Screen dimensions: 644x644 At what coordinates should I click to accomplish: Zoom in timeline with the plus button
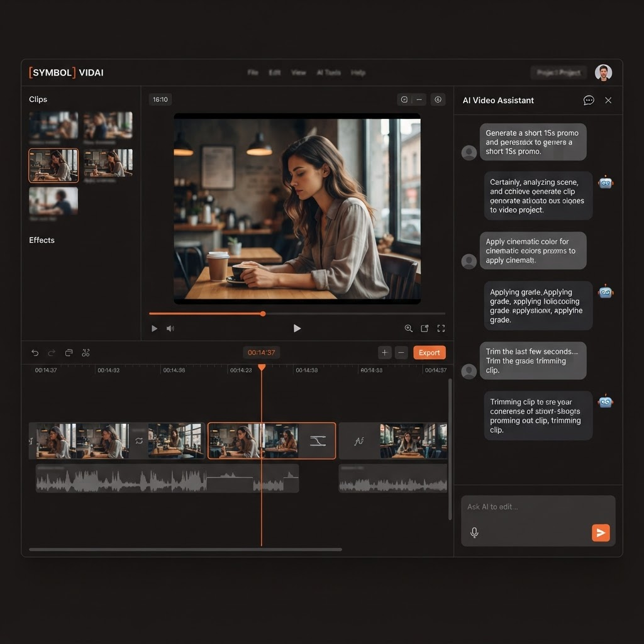[384, 352]
